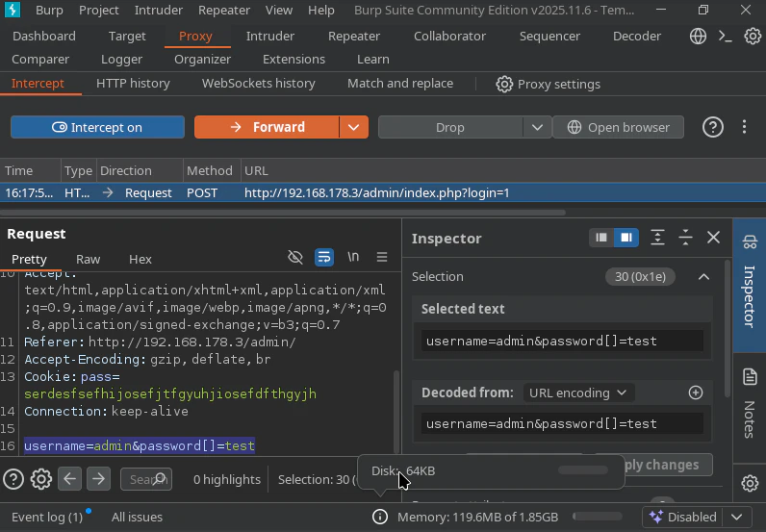The width and height of the screenshot is (766, 532).
Task: Click the AI sparkle Disabled button
Action: pos(683,517)
